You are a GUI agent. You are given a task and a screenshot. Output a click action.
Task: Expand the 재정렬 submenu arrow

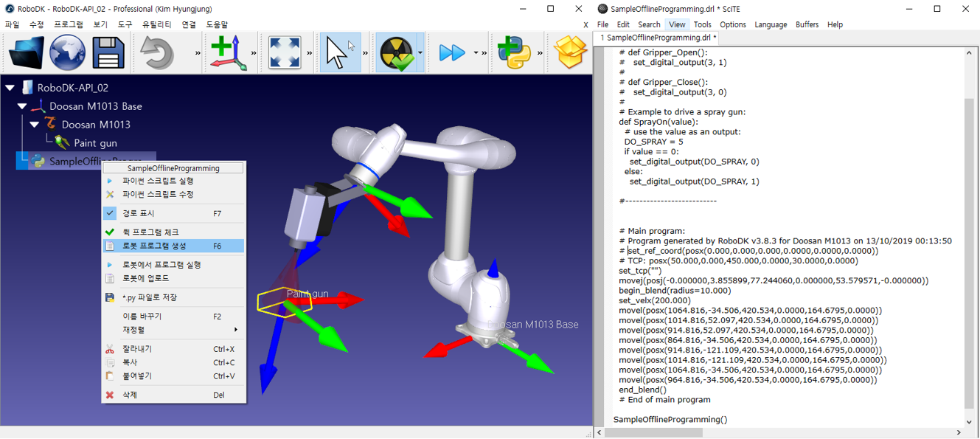(x=236, y=330)
